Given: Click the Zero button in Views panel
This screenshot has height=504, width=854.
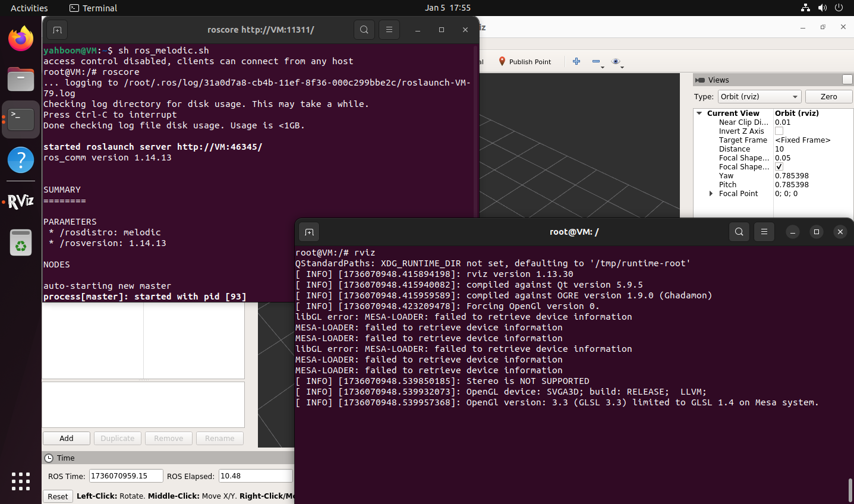Looking at the screenshot, I should (828, 96).
